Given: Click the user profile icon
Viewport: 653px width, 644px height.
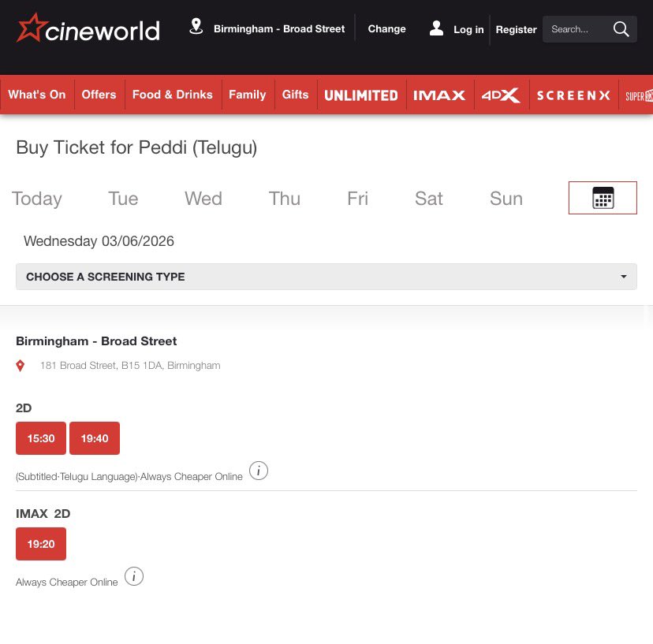Looking at the screenshot, I should pyautogui.click(x=436, y=28).
